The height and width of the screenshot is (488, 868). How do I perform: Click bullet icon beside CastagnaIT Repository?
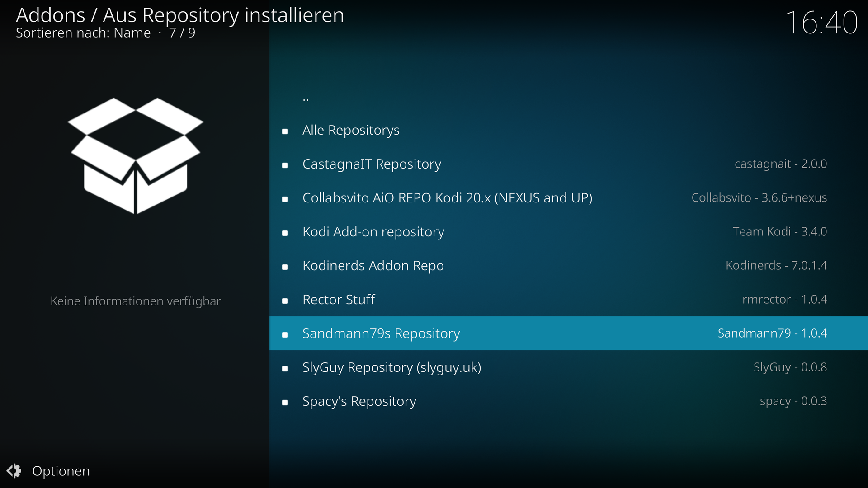coord(285,165)
